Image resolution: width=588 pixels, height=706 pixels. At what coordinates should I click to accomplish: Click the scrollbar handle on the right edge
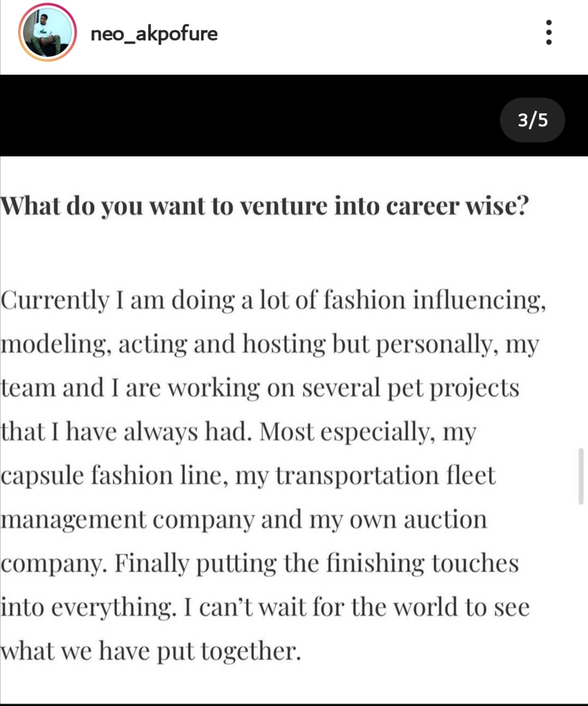pos(581,476)
